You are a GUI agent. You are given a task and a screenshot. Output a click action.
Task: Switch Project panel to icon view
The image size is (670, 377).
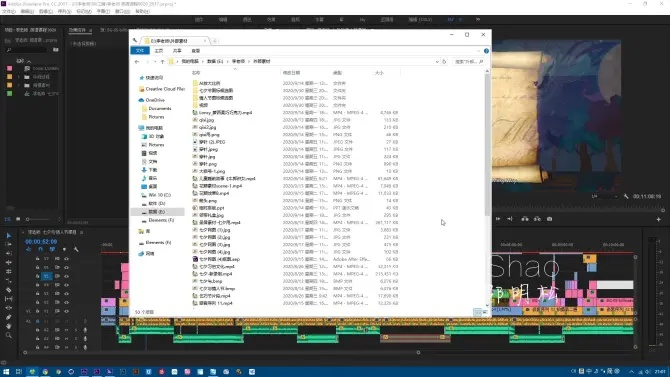[18, 219]
